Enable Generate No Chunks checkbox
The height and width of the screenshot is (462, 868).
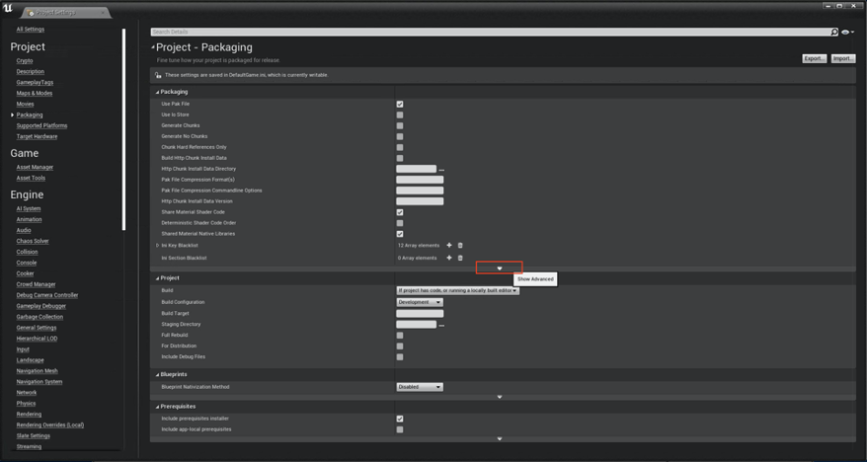(x=400, y=136)
